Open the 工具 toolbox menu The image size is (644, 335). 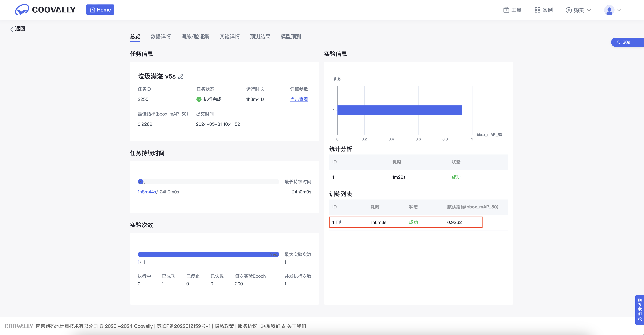click(x=512, y=10)
